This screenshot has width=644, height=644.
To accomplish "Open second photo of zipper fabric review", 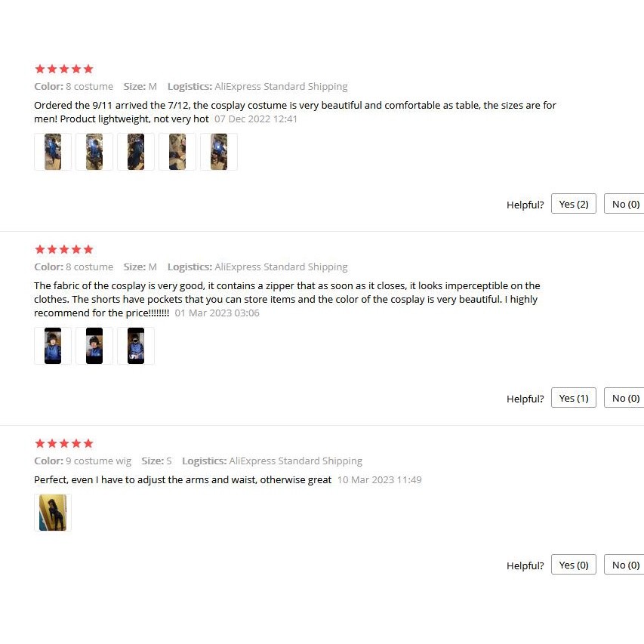I will (94, 346).
